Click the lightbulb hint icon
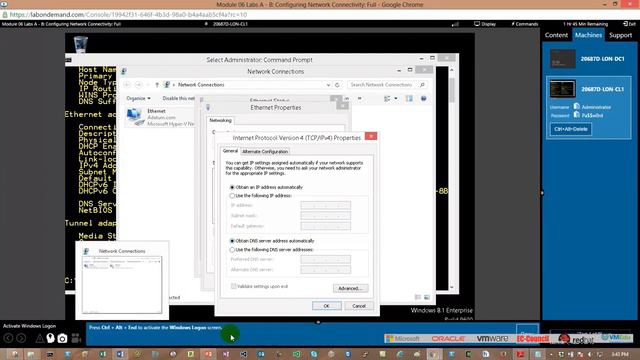The image size is (640, 360). (x=50, y=338)
